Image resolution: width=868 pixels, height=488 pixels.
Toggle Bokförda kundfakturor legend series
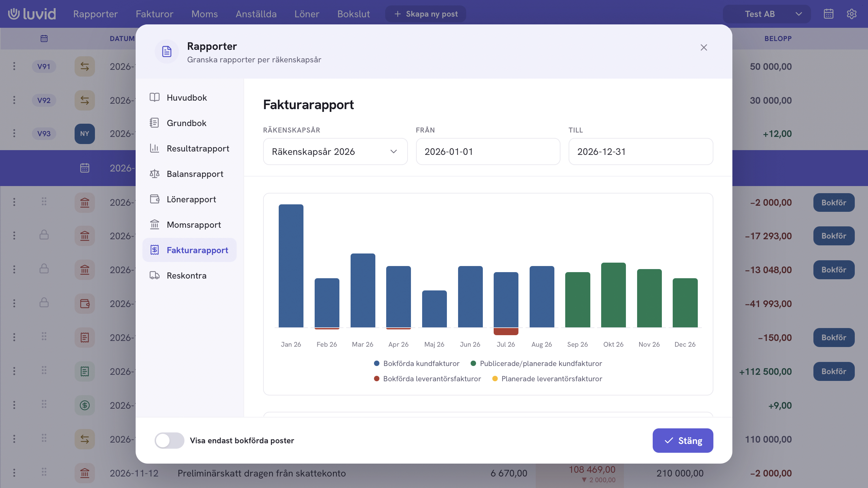[x=417, y=364]
